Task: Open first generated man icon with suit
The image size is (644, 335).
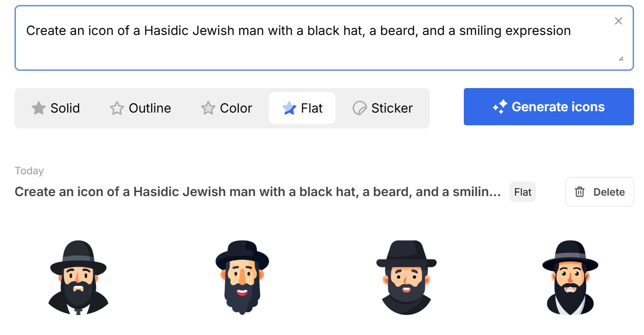Action: pyautogui.click(x=78, y=277)
